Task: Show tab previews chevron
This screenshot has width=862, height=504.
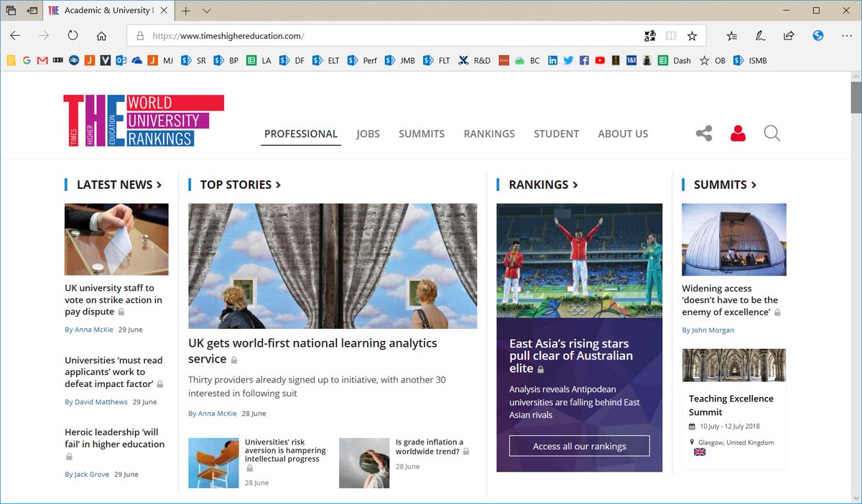Action: (207, 11)
